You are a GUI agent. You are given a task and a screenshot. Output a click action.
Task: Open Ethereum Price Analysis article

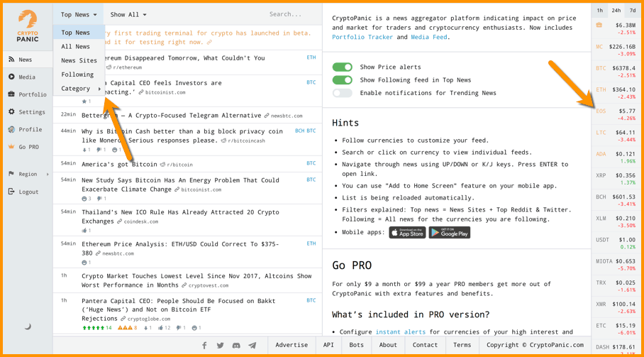(180, 248)
